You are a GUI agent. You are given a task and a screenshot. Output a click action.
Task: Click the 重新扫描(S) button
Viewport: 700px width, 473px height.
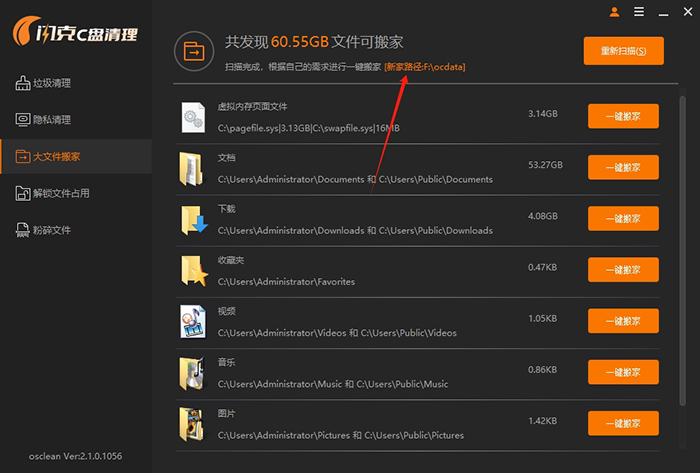[x=623, y=51]
